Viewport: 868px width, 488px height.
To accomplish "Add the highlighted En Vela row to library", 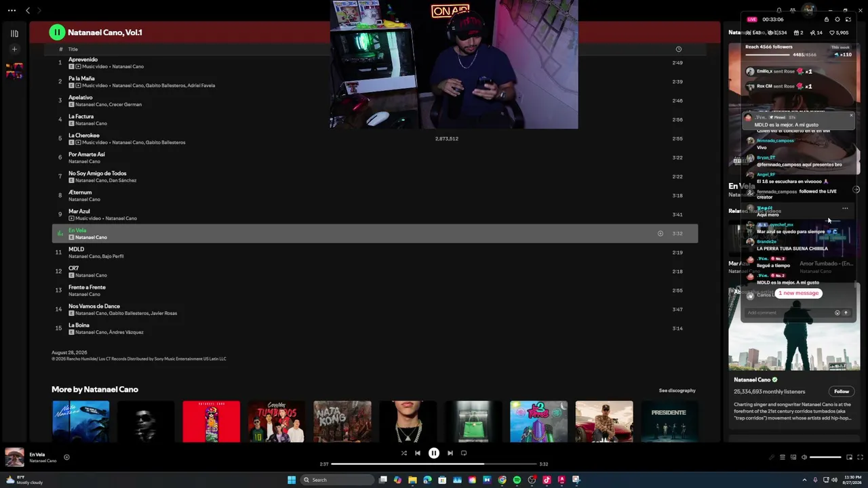I will (660, 234).
